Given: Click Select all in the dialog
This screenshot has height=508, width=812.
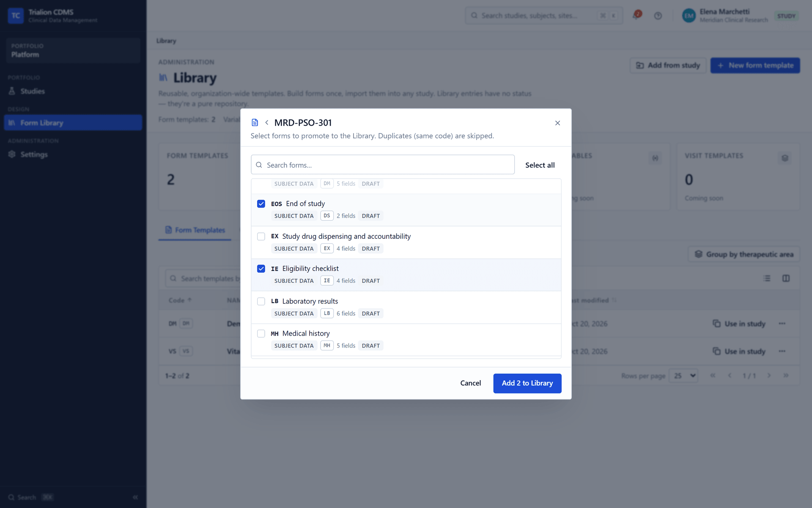Looking at the screenshot, I should [540, 165].
